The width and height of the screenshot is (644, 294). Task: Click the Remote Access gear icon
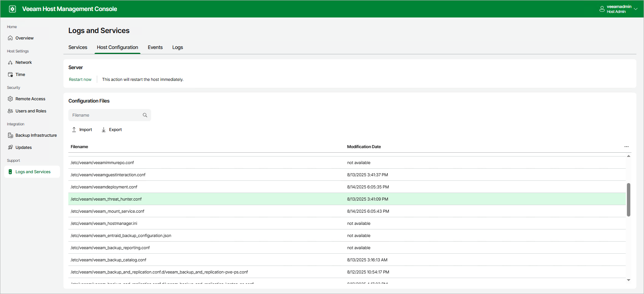click(x=10, y=99)
